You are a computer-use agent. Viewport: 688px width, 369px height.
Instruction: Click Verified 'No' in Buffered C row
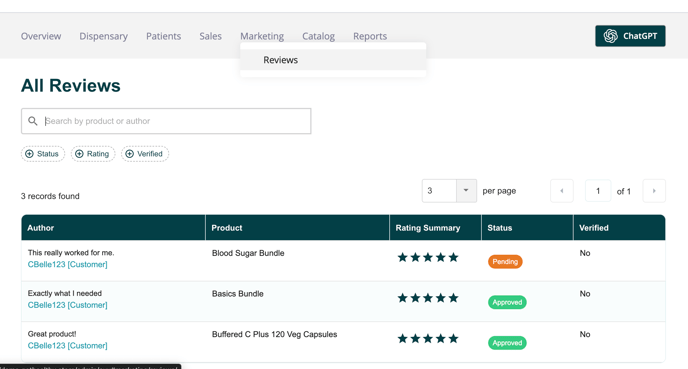pos(585,334)
